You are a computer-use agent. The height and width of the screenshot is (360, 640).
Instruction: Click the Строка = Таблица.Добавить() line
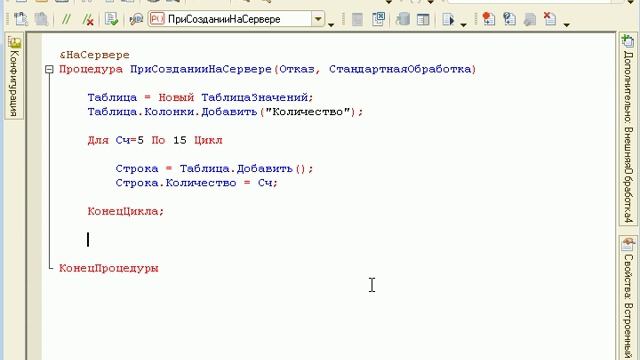point(214,169)
